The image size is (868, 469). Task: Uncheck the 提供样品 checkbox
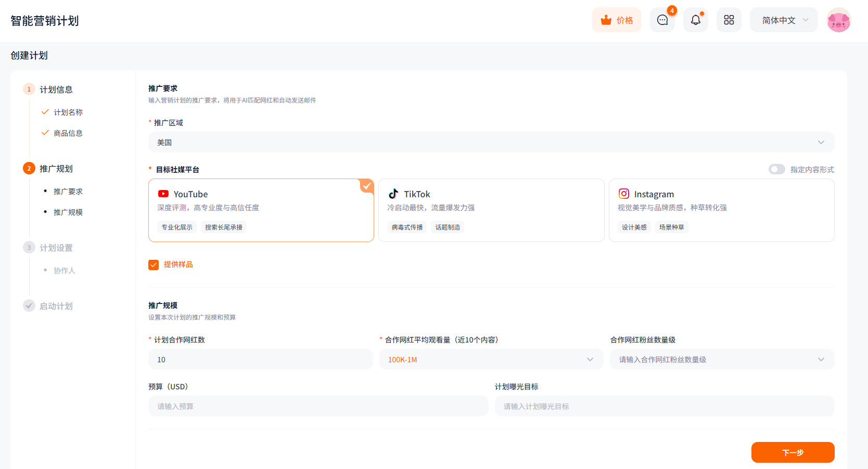[x=154, y=265]
